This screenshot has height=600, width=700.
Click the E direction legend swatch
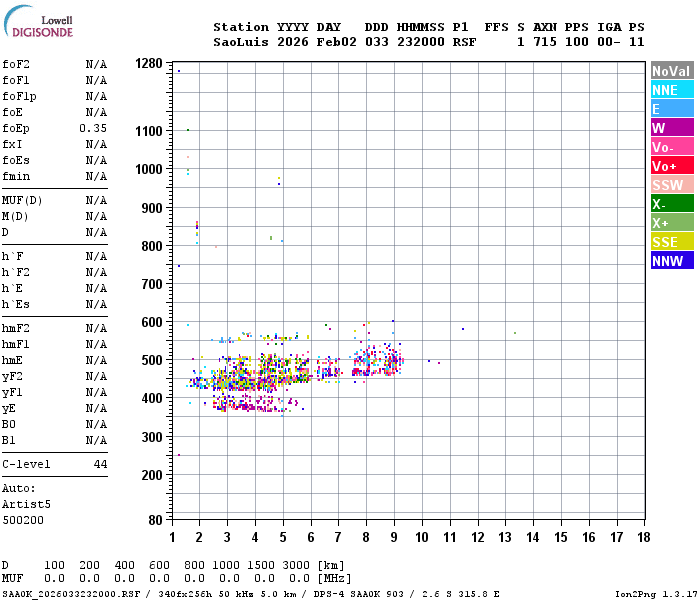[672, 109]
